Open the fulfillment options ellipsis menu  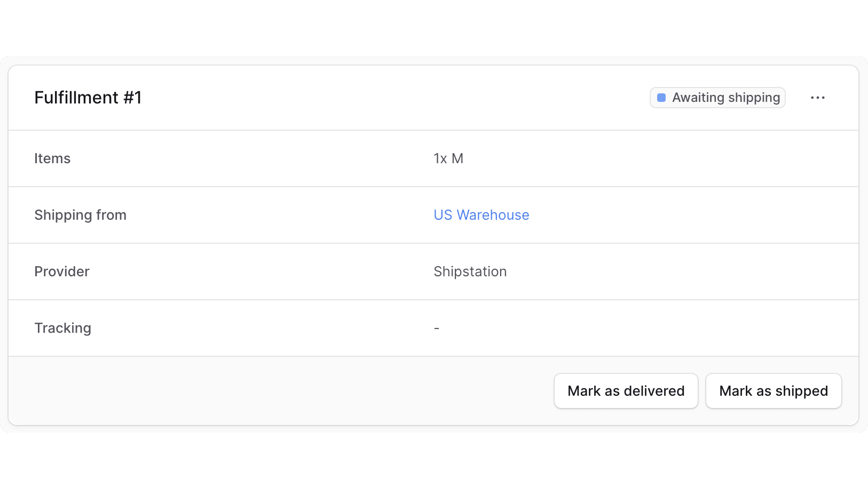tap(818, 98)
